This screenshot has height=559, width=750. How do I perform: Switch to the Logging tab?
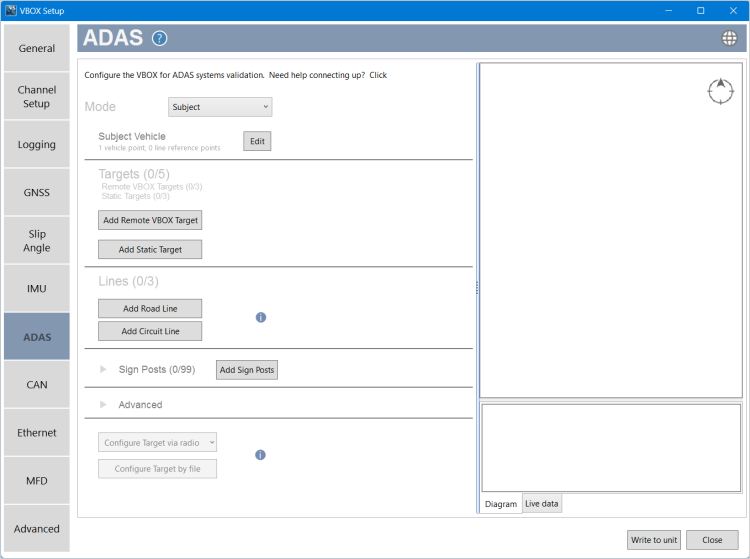pyautogui.click(x=37, y=144)
